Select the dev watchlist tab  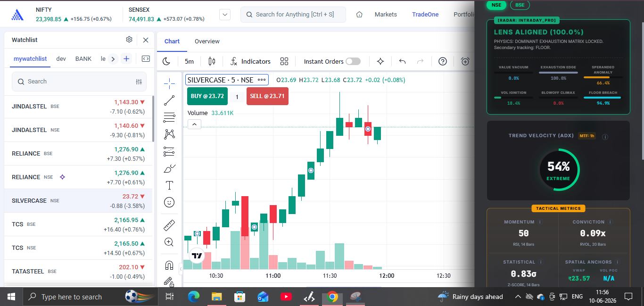(x=61, y=59)
